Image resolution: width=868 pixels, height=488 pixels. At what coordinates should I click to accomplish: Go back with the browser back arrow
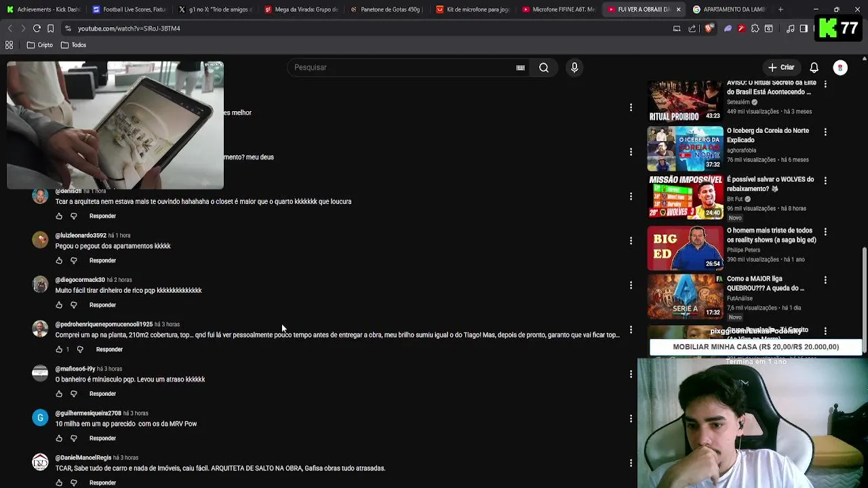[9, 28]
